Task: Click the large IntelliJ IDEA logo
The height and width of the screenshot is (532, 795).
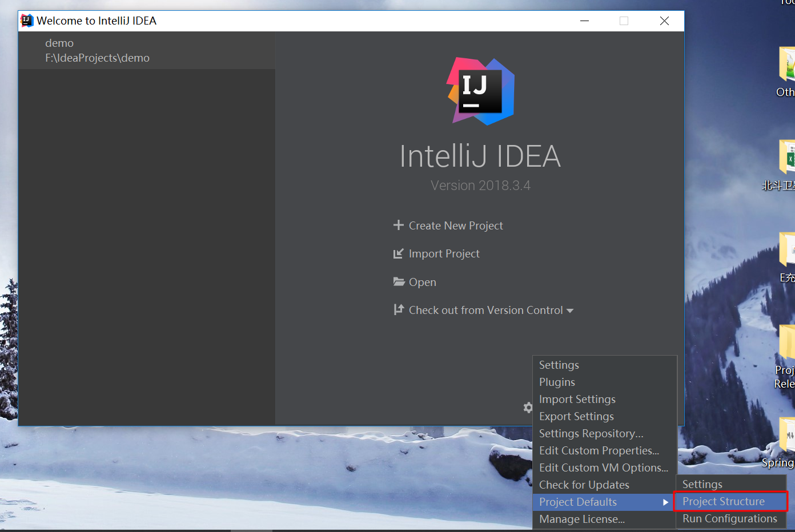Action: (x=481, y=91)
